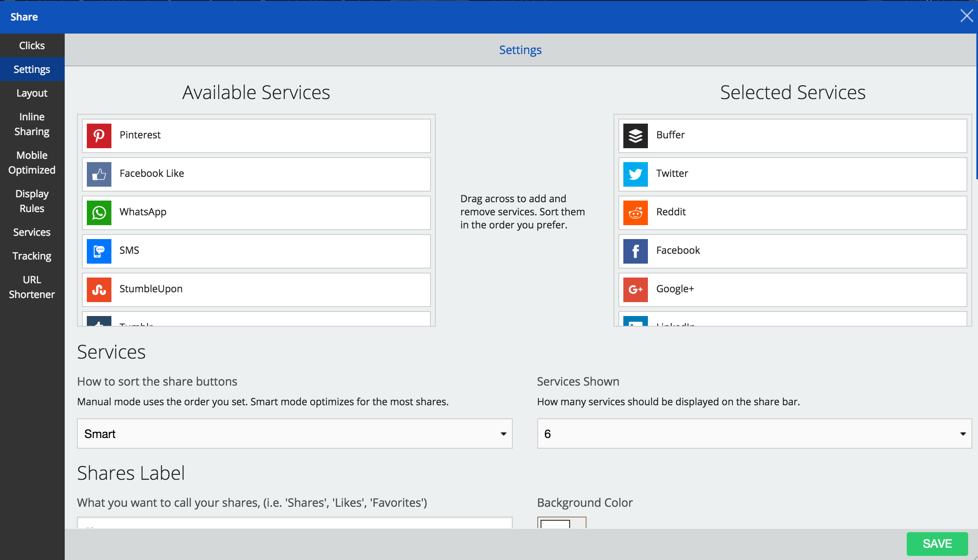Click the Buffer icon in Selected Services
978x560 pixels.
point(636,135)
